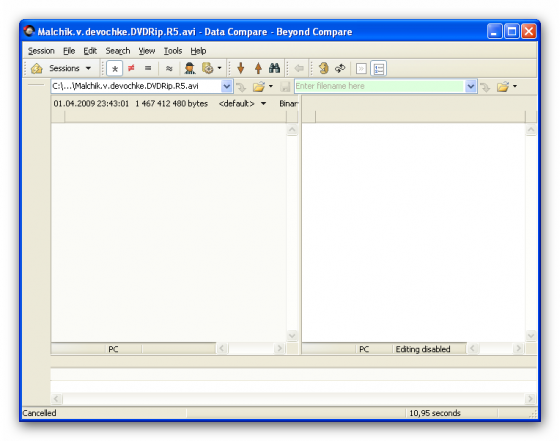Click left pane vertical scrollbar down arrow

tap(292, 336)
